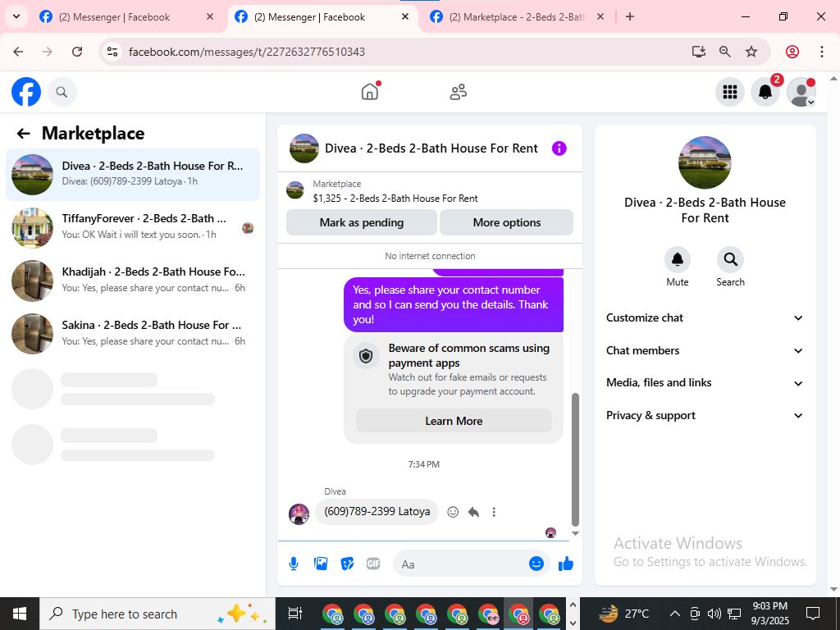Reply to the Latoya message arrow icon
840x630 pixels.
473,512
